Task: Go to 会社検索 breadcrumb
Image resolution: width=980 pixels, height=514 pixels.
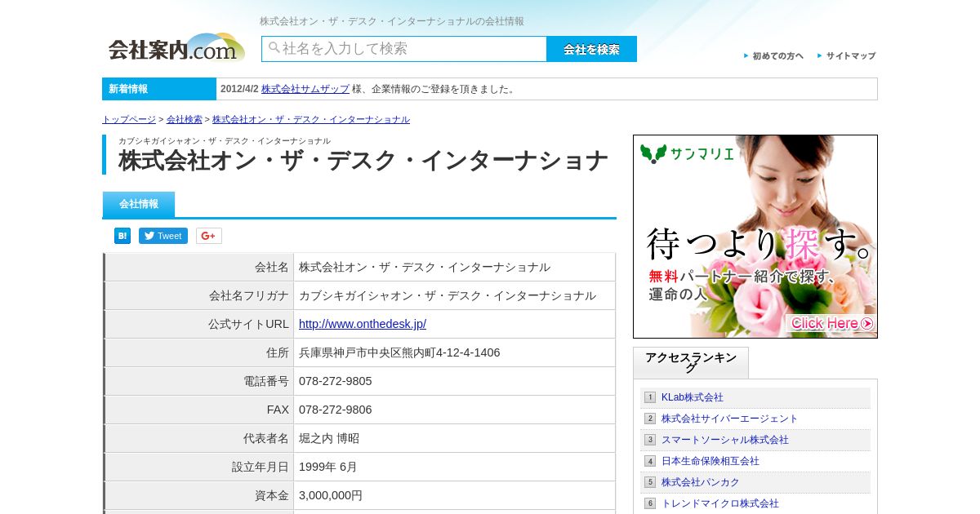Action: (185, 119)
